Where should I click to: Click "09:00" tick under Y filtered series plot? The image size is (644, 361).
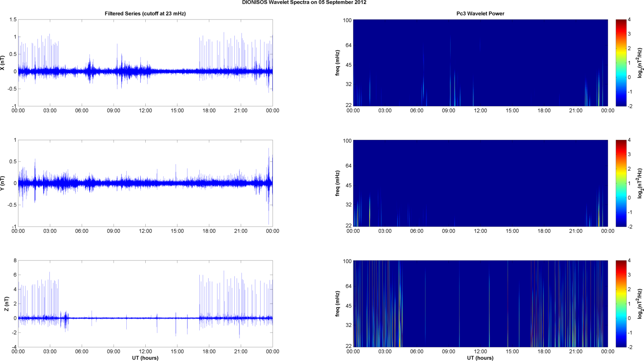pos(114,231)
